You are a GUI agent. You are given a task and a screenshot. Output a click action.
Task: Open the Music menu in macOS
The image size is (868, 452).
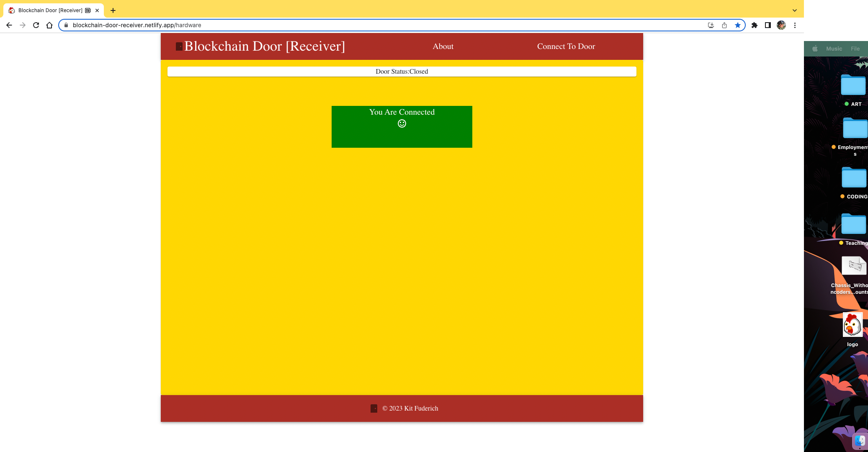click(834, 49)
